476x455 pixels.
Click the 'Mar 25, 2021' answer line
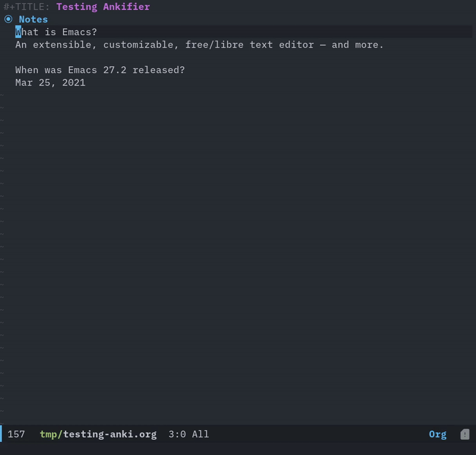[51, 83]
